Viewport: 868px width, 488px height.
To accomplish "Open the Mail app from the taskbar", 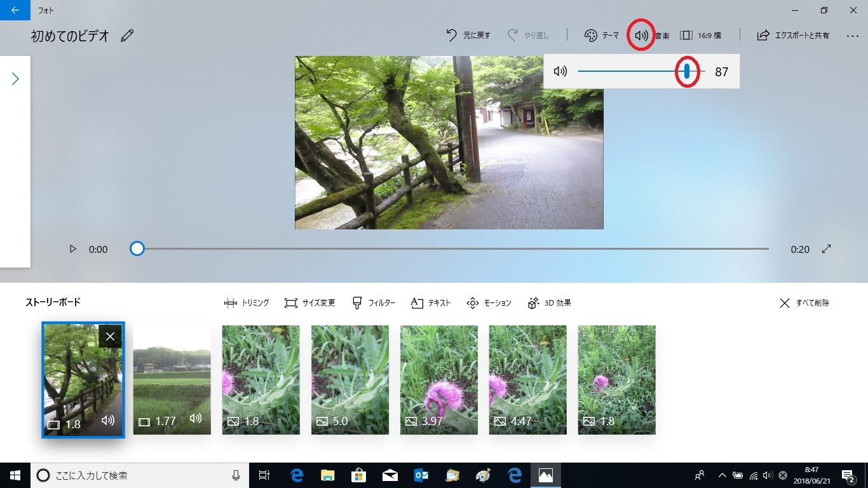I will 390,475.
